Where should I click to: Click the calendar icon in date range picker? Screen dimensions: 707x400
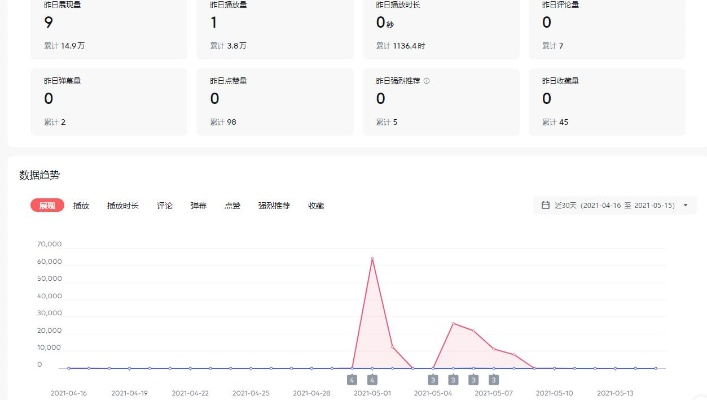click(545, 205)
